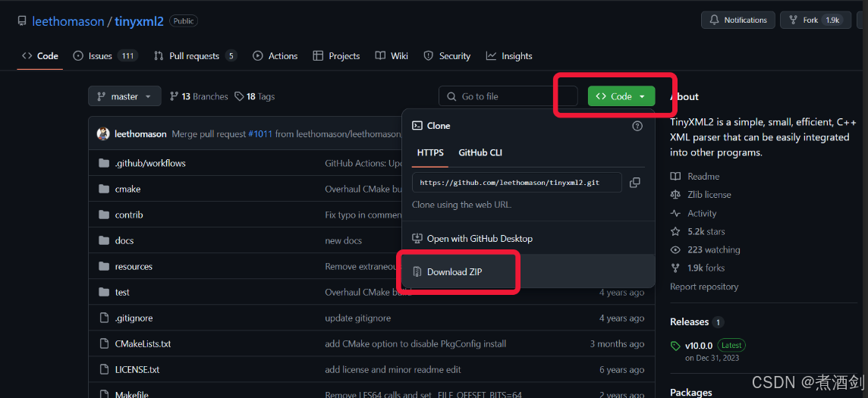
Task: Click the file icon next to LICENSE.txt
Action: pyautogui.click(x=103, y=369)
